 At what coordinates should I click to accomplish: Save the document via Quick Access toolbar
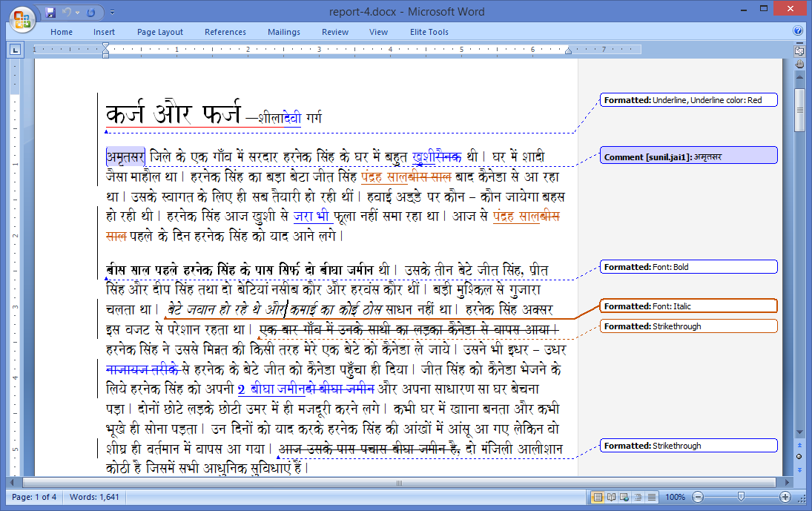[x=50, y=13]
